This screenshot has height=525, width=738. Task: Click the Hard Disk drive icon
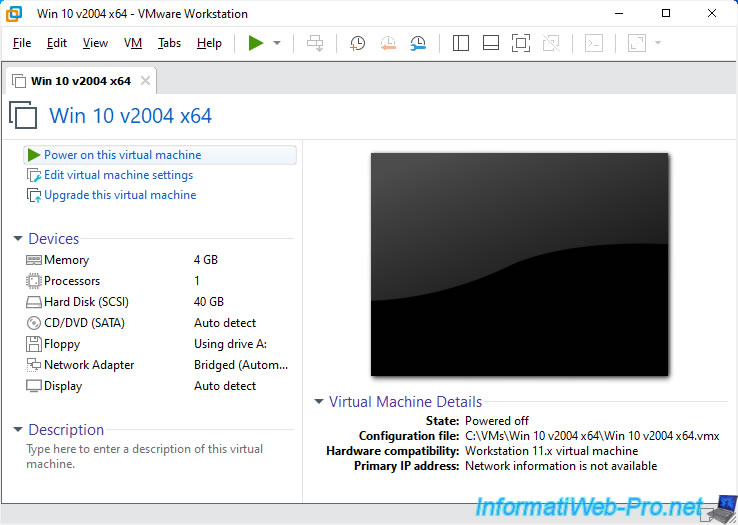point(34,302)
